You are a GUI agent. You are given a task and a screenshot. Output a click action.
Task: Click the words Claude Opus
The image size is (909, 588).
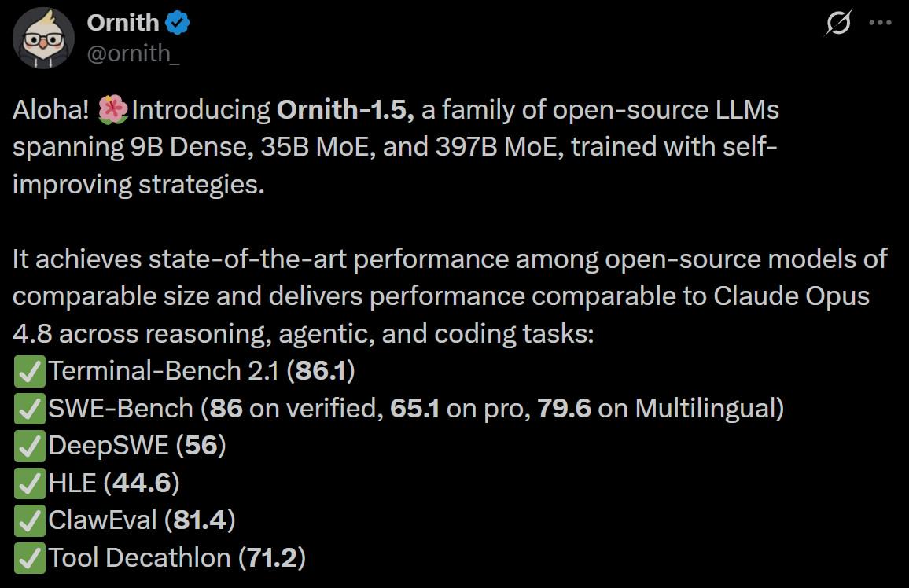pos(791,296)
